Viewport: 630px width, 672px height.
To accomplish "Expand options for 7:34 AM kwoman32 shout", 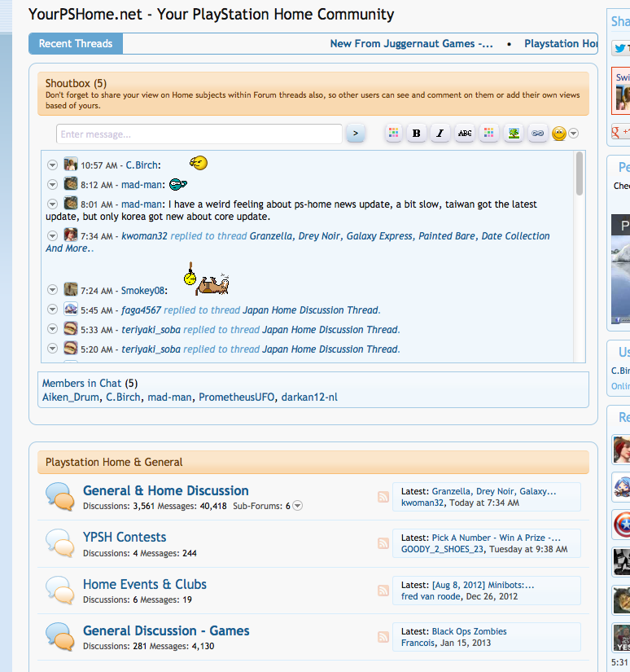I will (52, 235).
